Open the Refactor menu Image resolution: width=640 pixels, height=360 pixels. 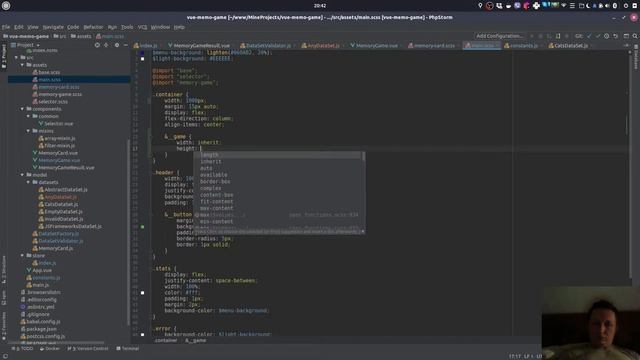pos(93,27)
